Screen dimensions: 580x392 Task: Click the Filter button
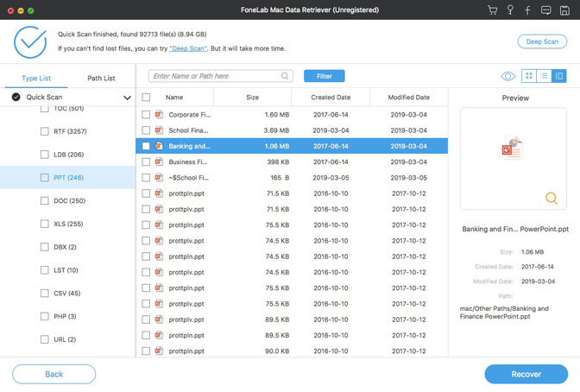pos(324,76)
